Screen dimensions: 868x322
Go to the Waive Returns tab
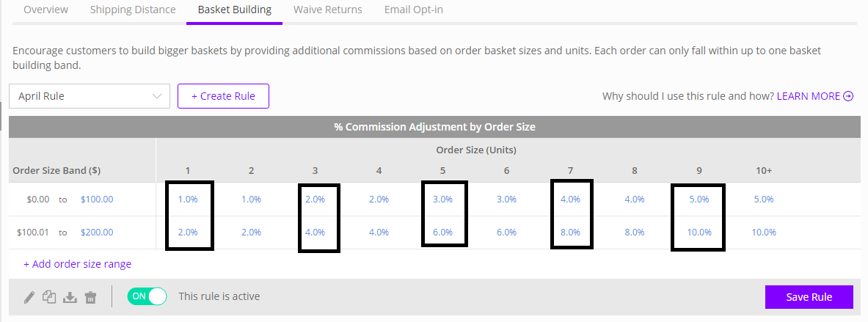click(x=328, y=10)
